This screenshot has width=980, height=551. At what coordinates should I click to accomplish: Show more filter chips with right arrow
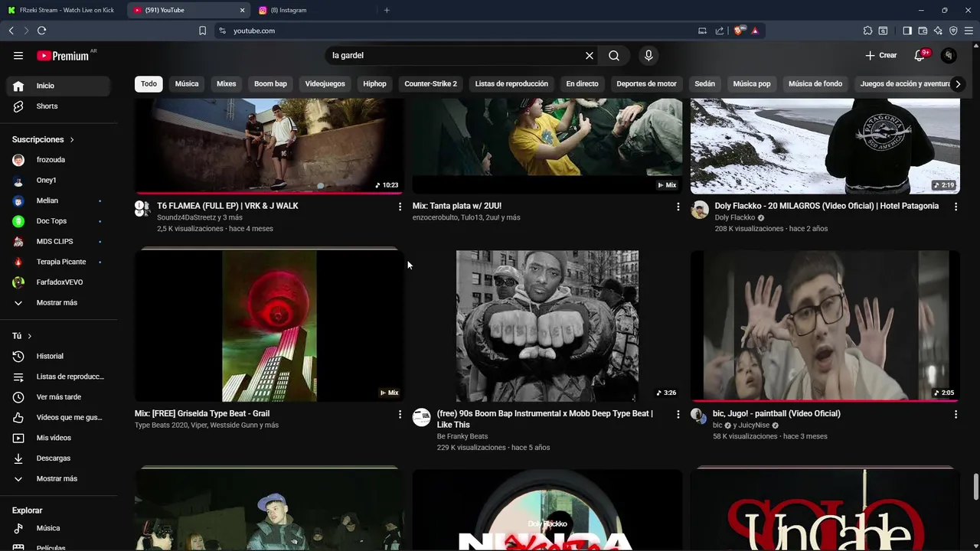[957, 84]
